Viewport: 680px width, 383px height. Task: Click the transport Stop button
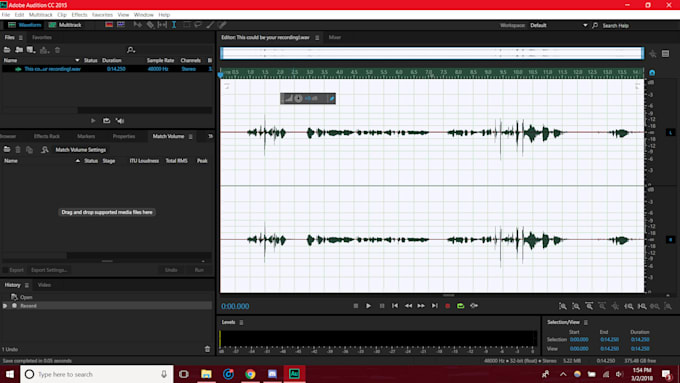coord(356,306)
